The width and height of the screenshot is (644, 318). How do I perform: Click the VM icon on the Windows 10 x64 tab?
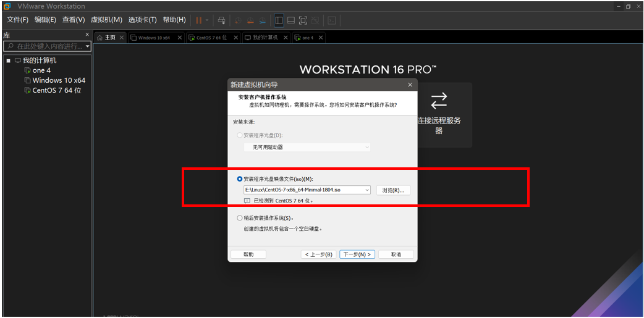point(133,38)
